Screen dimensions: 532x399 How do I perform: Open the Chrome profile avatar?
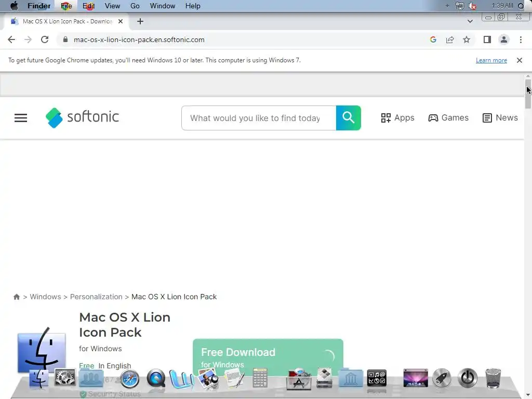pyautogui.click(x=504, y=39)
